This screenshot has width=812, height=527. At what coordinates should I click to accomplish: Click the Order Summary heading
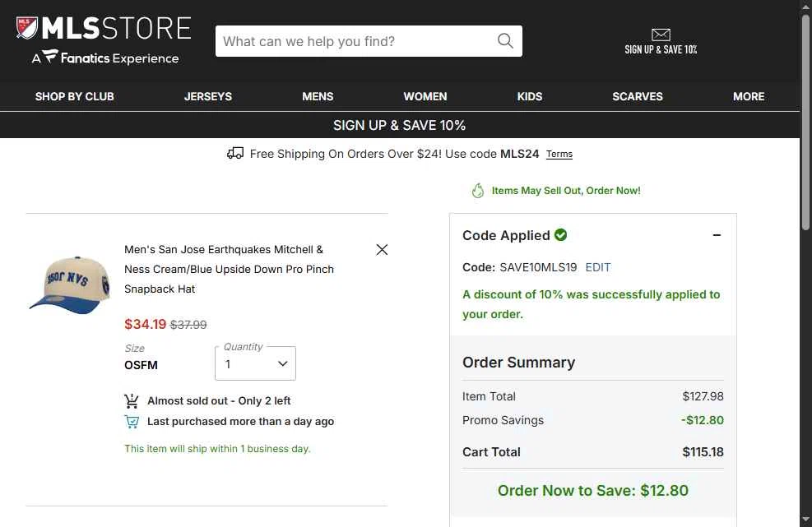518,363
